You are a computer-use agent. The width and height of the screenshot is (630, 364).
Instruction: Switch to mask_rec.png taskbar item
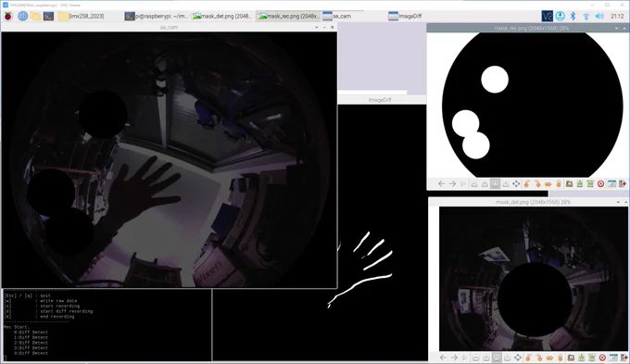[288, 16]
